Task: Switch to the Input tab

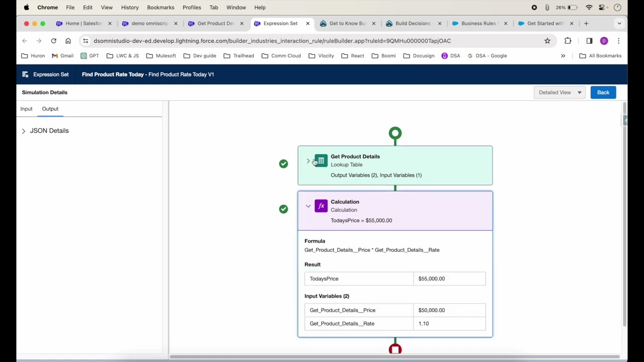Action: click(x=26, y=109)
